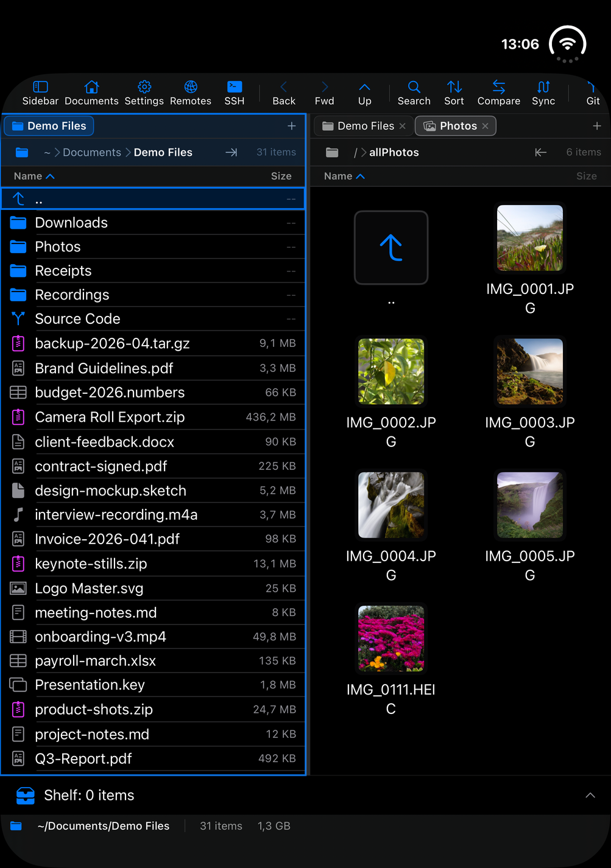Navigate Back in toolbar

tap(284, 93)
